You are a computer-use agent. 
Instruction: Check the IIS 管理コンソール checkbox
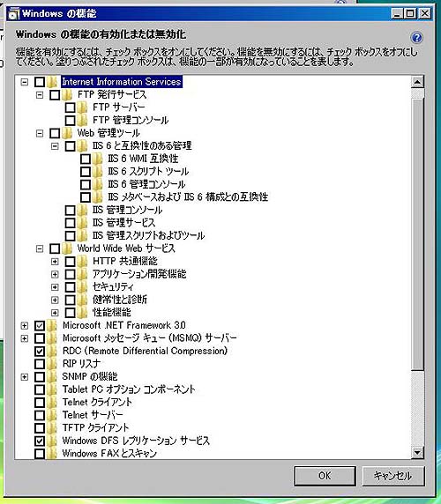[71, 211]
